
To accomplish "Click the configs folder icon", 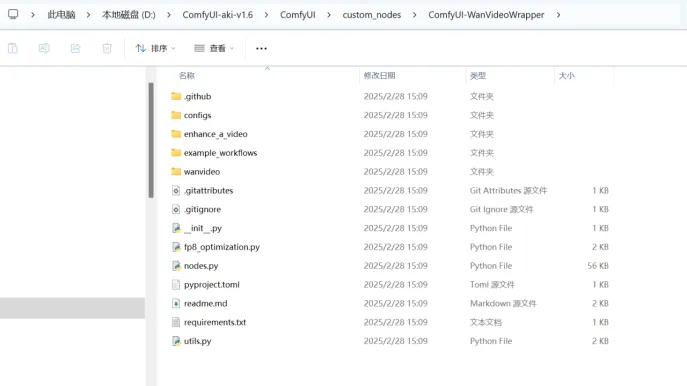I will pyautogui.click(x=176, y=115).
